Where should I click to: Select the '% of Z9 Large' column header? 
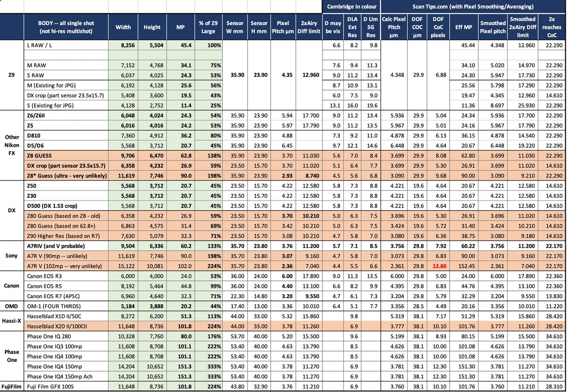point(208,27)
